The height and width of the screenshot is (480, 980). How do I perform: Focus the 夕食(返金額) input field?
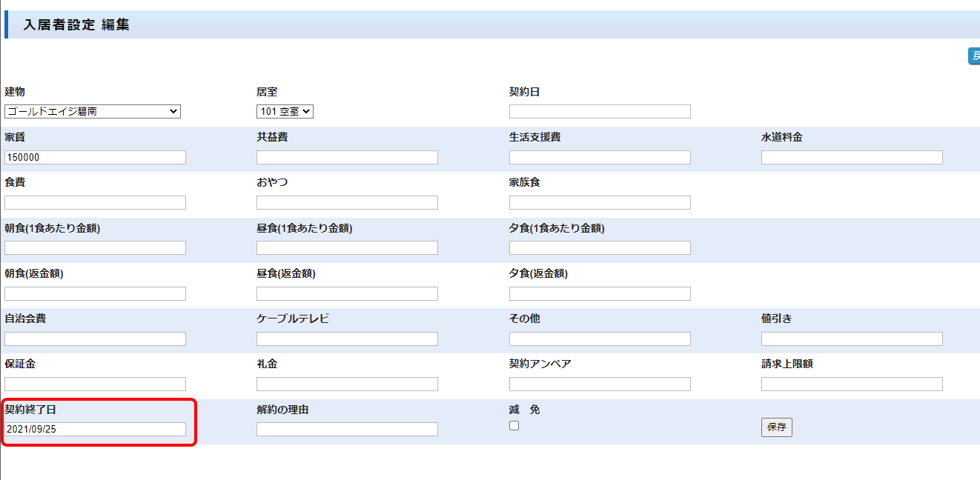[600, 294]
